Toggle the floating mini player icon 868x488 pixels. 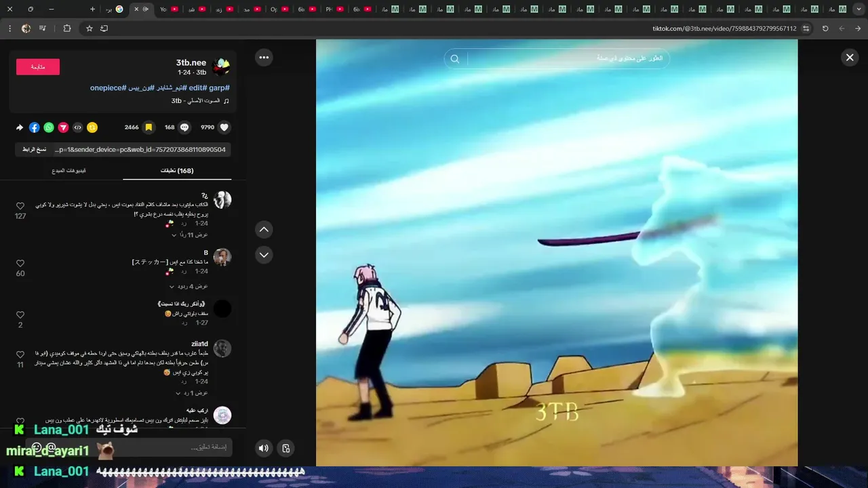(286, 448)
